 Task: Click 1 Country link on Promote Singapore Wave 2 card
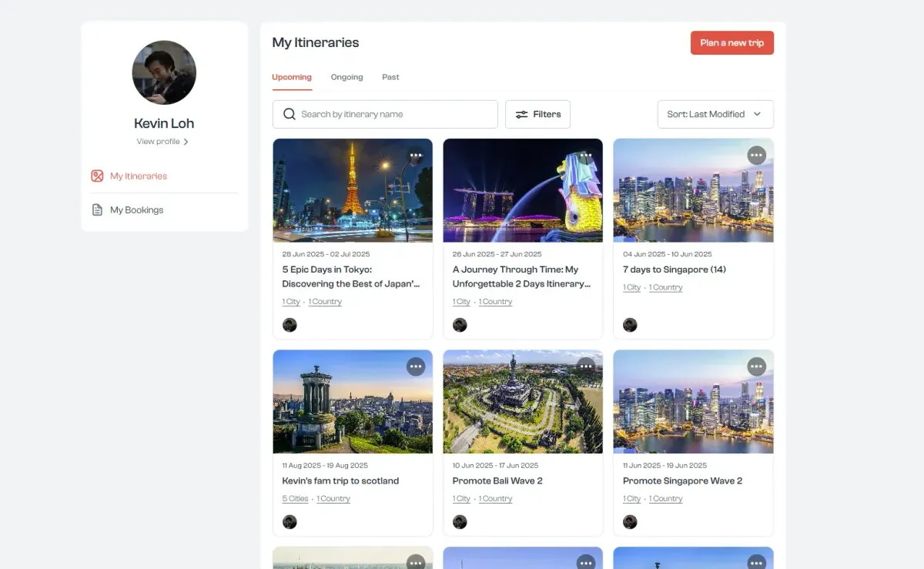(x=665, y=499)
